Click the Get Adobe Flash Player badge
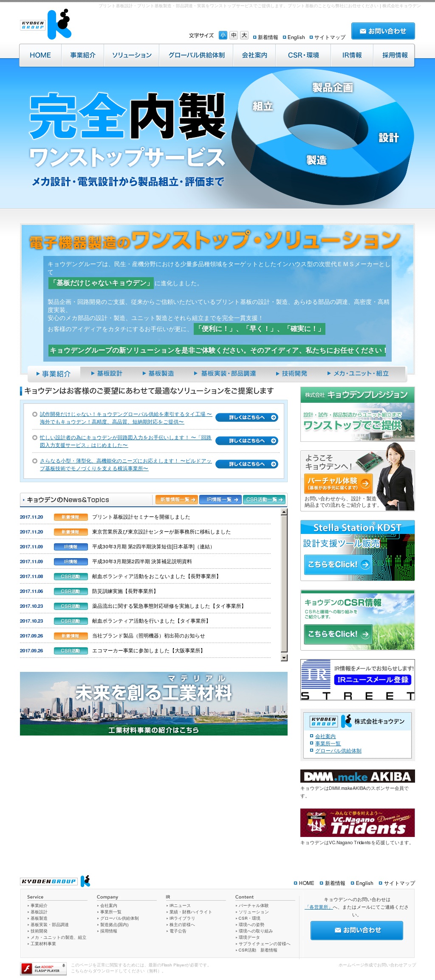Viewport: 435px width, 980px height. [43, 969]
